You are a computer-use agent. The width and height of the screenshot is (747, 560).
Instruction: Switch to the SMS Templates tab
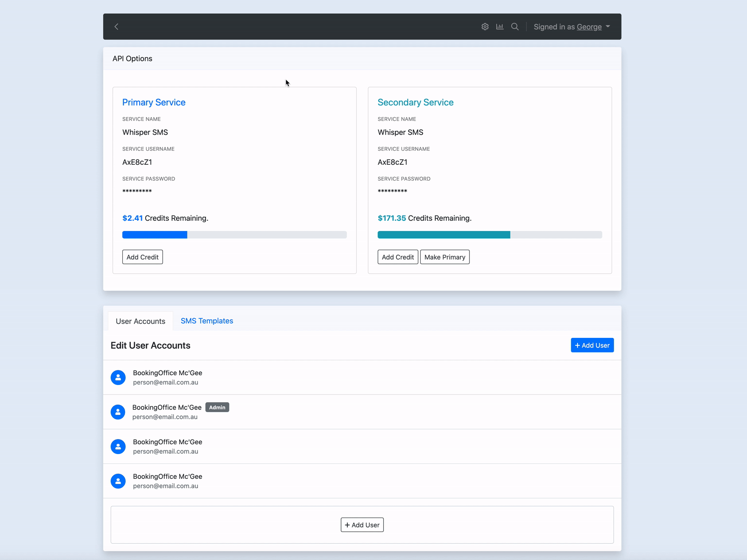coord(206,321)
